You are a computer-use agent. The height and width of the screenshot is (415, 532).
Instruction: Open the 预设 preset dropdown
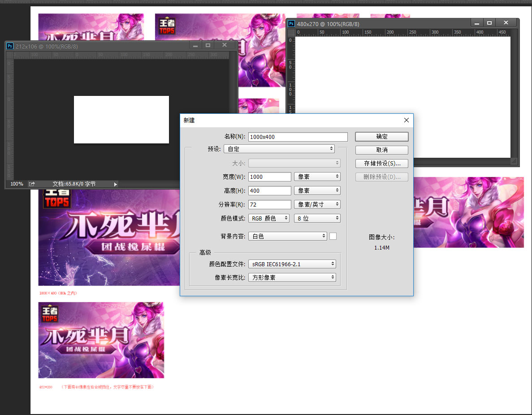pyautogui.click(x=279, y=149)
